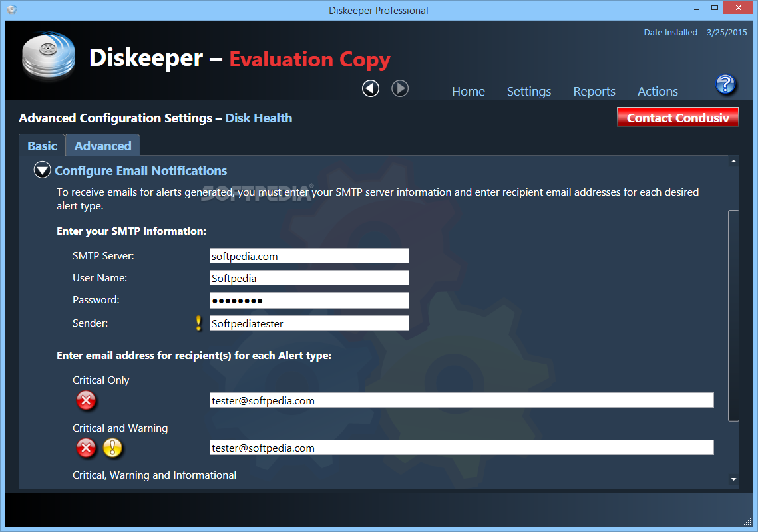
Task: Click the 'Enter email address for recipient(s)' heading
Action: point(194,356)
